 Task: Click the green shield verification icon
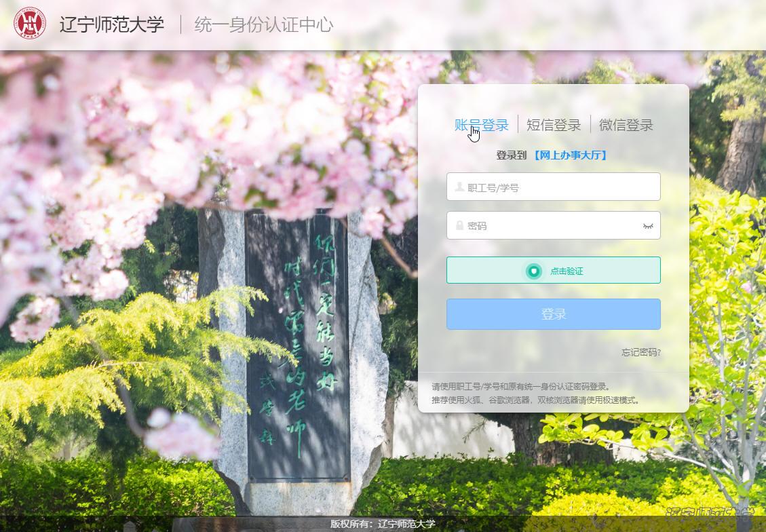[x=534, y=271]
